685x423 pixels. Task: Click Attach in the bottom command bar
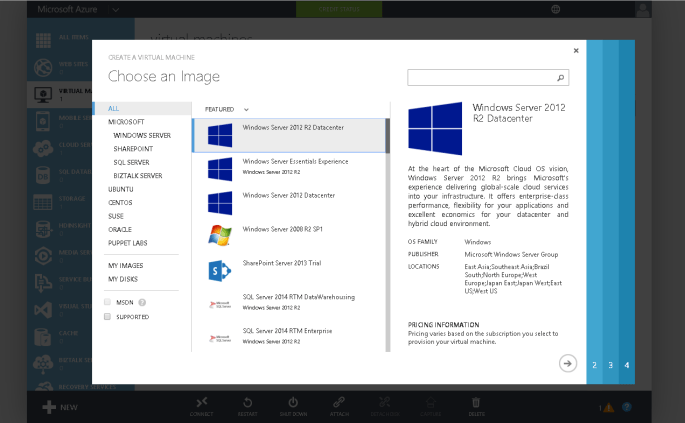point(339,406)
